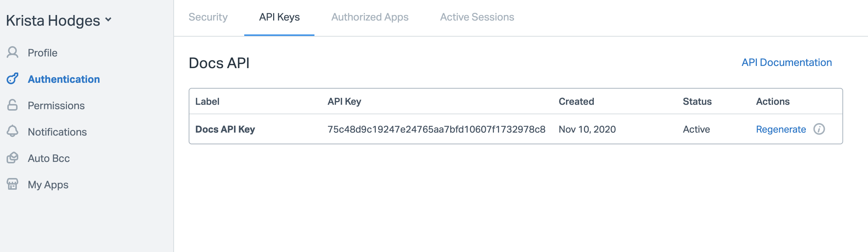868x252 pixels.
Task: Select the Auto Bcc envelope icon
Action: pos(13,158)
